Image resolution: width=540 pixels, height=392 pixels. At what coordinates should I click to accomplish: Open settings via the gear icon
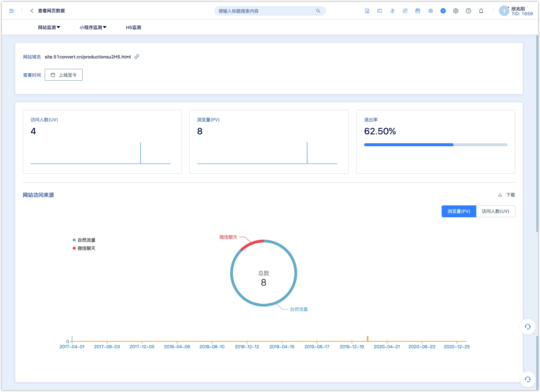(455, 11)
